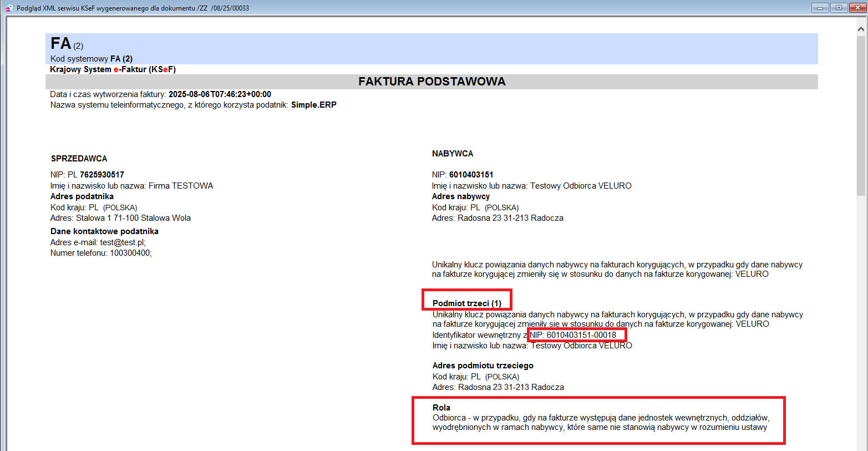This screenshot has width=868, height=451.
Task: Click seller NIP PL 7625930517
Action: tap(87, 175)
